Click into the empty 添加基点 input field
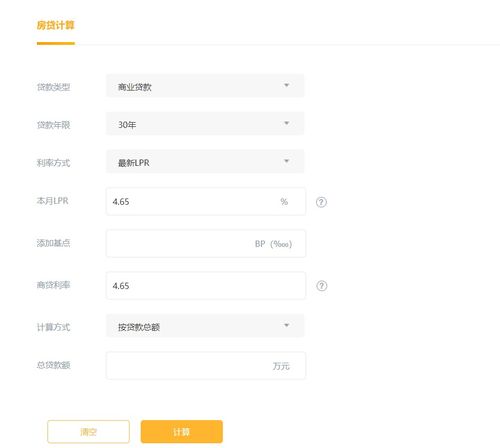This screenshot has height=448, width=500. point(206,244)
